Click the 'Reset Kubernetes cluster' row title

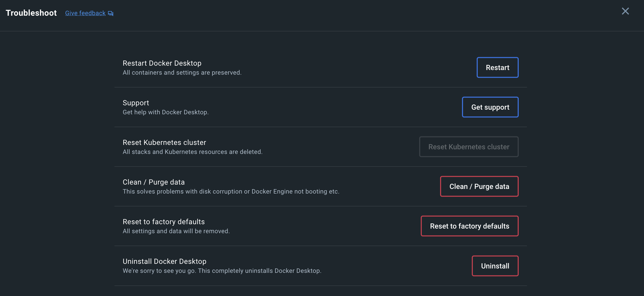point(164,142)
